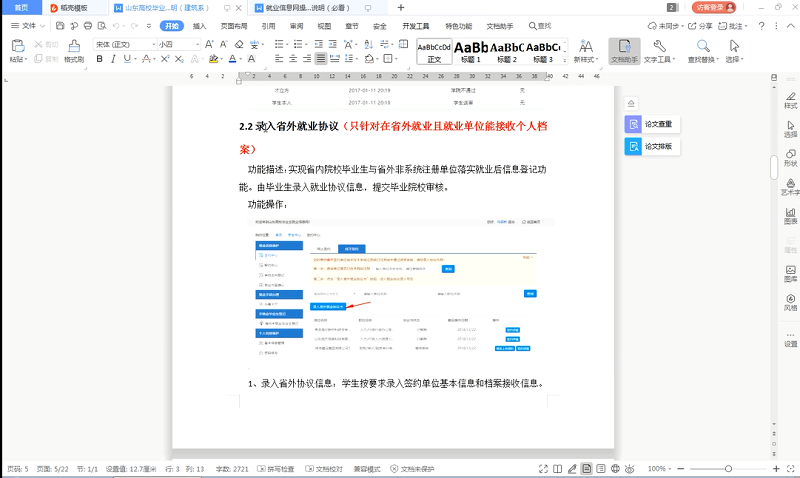This screenshot has width=800, height=478.
Task: Switch to the 插入 ribbon tab
Action: (x=200, y=25)
